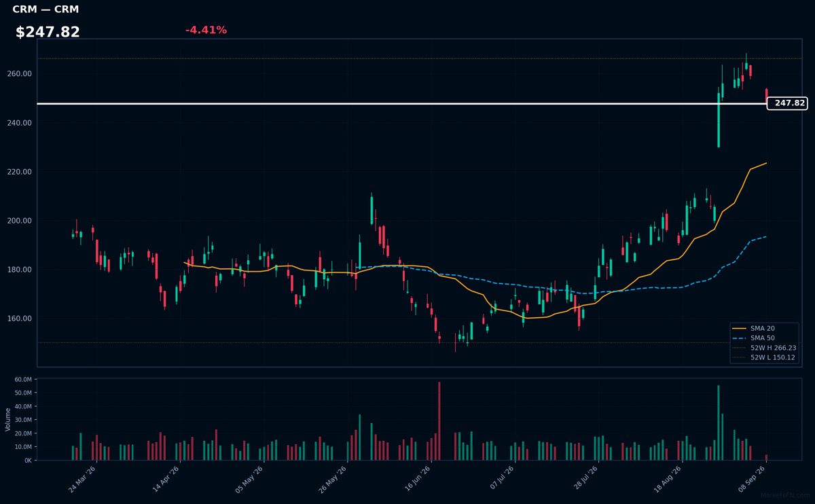Click the 26 May '26 date label
The height and width of the screenshot is (504, 815).
click(333, 479)
